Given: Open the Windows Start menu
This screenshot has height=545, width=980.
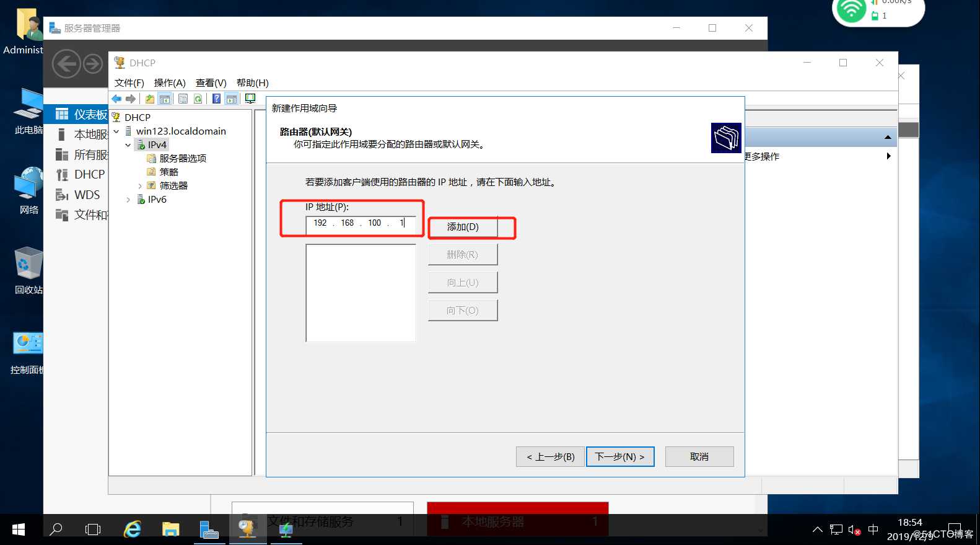Looking at the screenshot, I should [x=19, y=529].
